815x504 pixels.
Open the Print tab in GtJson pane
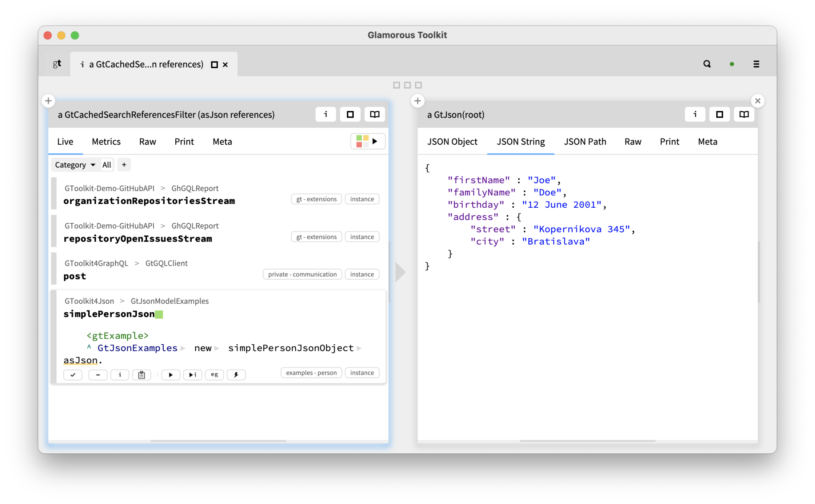[x=669, y=142]
